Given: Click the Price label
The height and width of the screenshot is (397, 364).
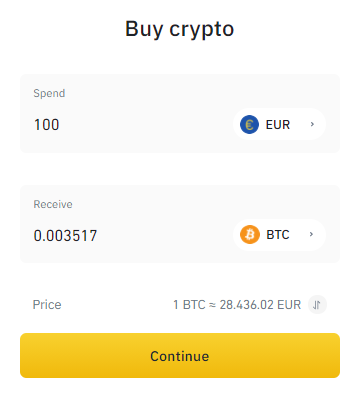Looking at the screenshot, I should point(47,305).
